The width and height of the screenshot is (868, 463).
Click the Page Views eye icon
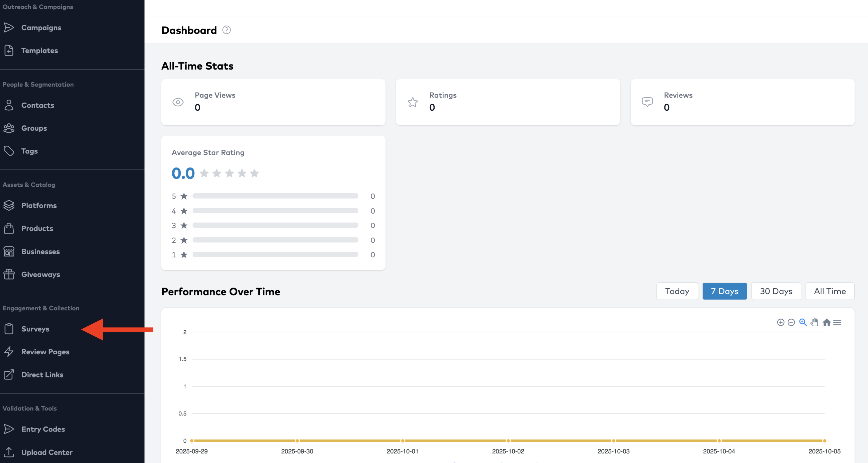pyautogui.click(x=178, y=102)
